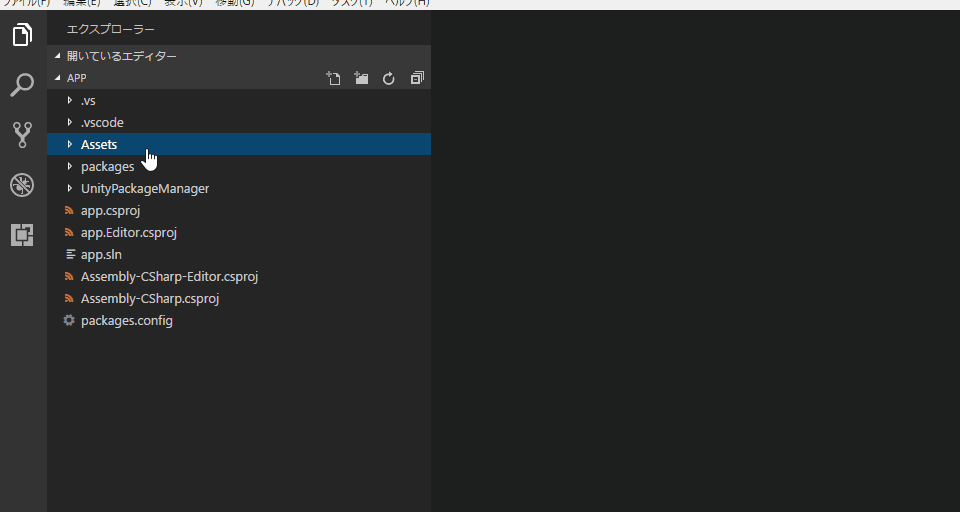Collapse all folders with the APP header icon
The width and height of the screenshot is (960, 512).
[417, 78]
